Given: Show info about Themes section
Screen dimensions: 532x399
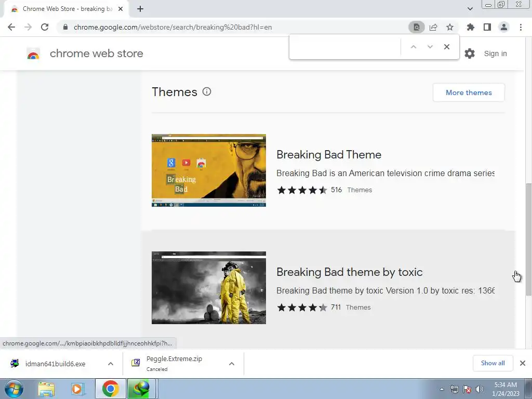Looking at the screenshot, I should click(207, 91).
